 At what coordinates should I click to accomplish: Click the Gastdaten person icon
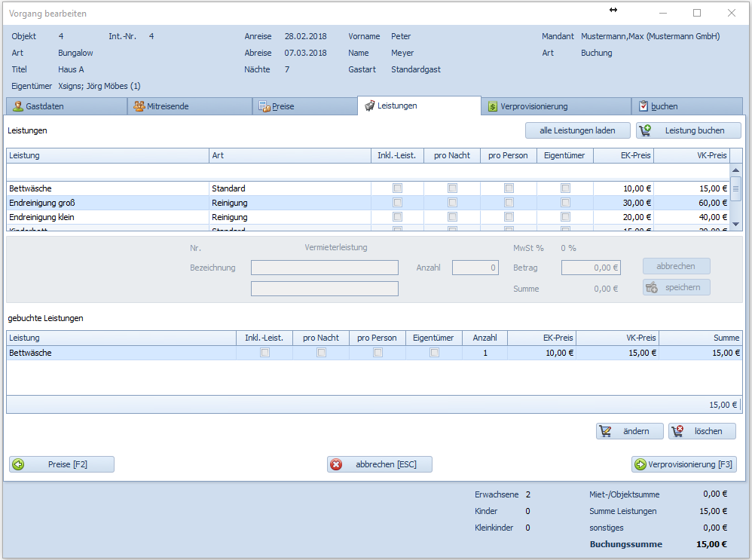point(18,106)
